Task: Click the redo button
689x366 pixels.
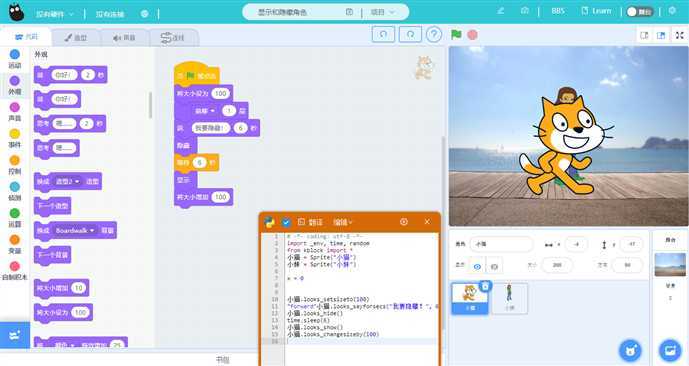Action: [410, 34]
